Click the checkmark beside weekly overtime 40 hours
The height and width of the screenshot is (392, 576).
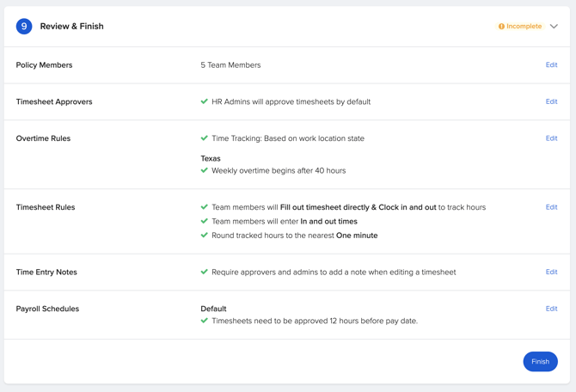(x=205, y=170)
